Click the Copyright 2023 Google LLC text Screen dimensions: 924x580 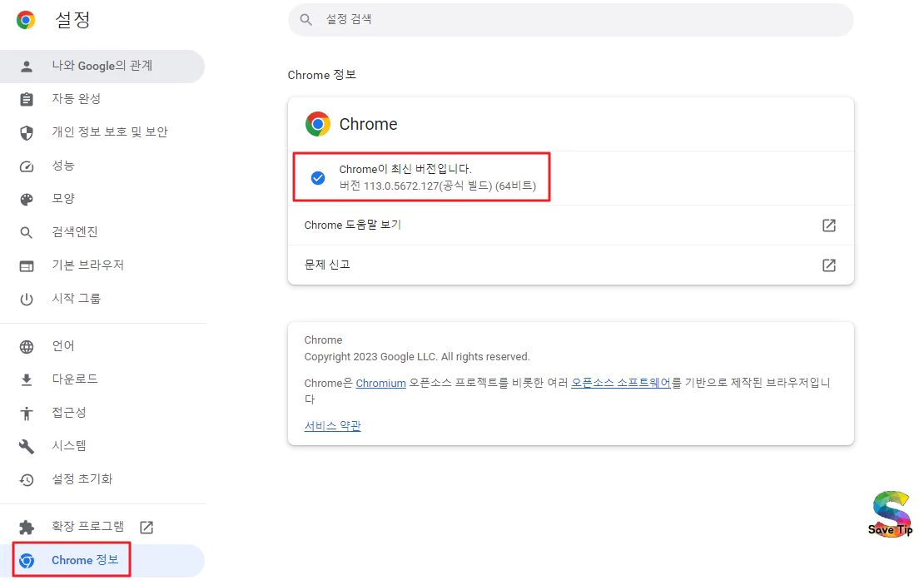[x=416, y=357]
